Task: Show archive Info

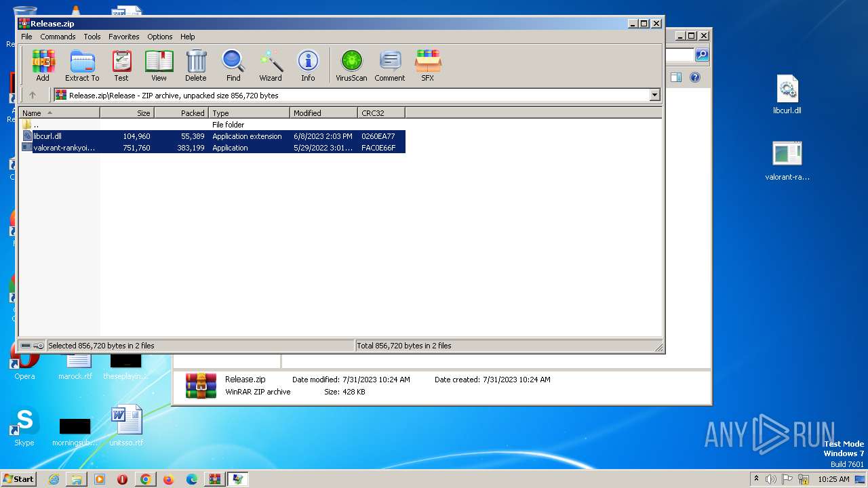Action: tap(308, 66)
